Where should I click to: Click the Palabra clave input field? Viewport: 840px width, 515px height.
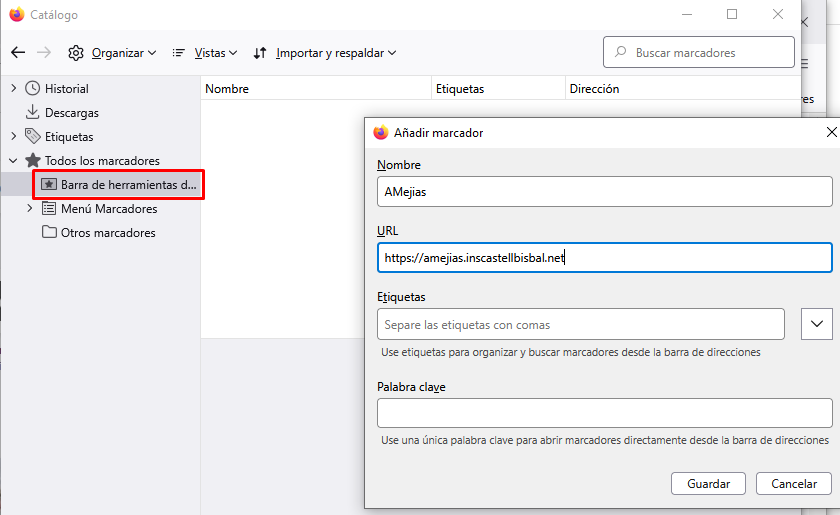click(604, 413)
